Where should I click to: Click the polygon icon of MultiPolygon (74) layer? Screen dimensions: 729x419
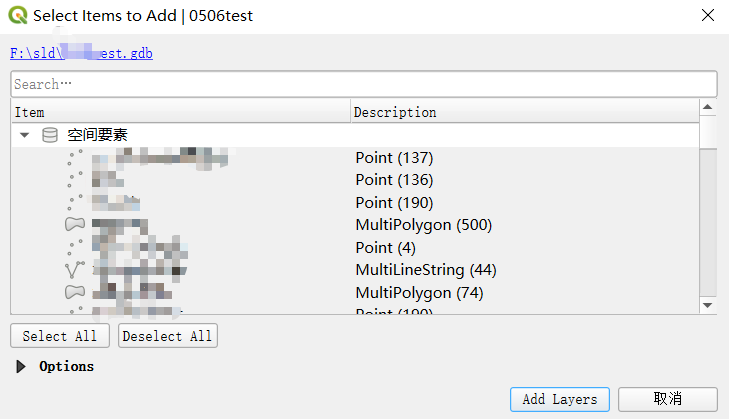point(75,293)
